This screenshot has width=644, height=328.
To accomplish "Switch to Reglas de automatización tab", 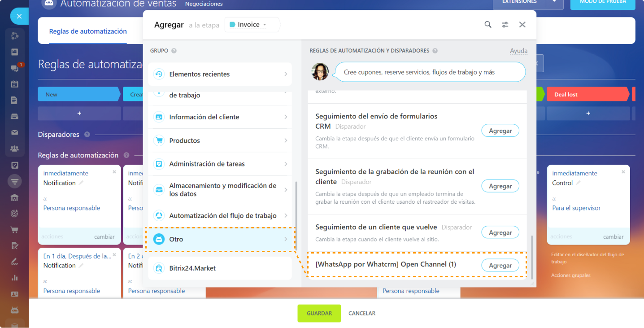I will (x=88, y=31).
